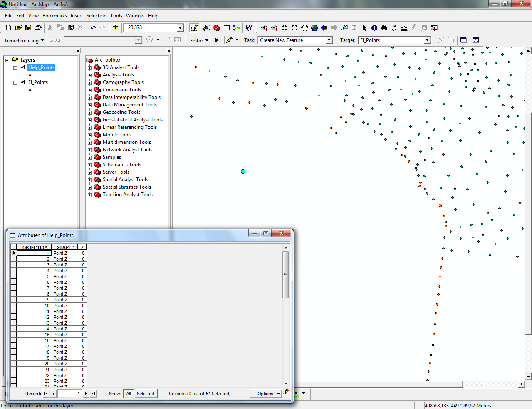The image size is (532, 409).
Task: Open the Bookmarks menu
Action: click(x=54, y=16)
